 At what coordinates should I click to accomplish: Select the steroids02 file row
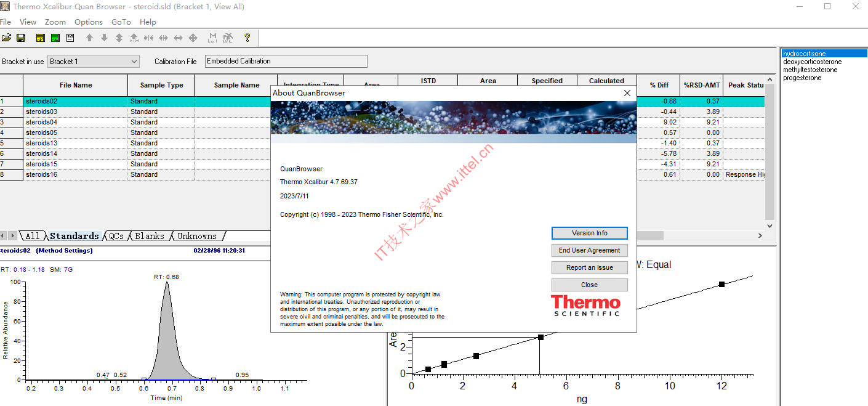[x=76, y=101]
